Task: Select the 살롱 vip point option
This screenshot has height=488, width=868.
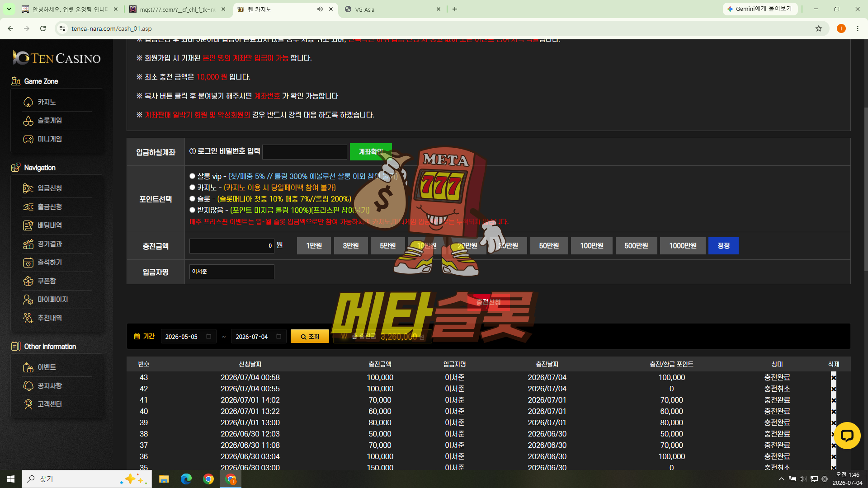Action: (192, 176)
